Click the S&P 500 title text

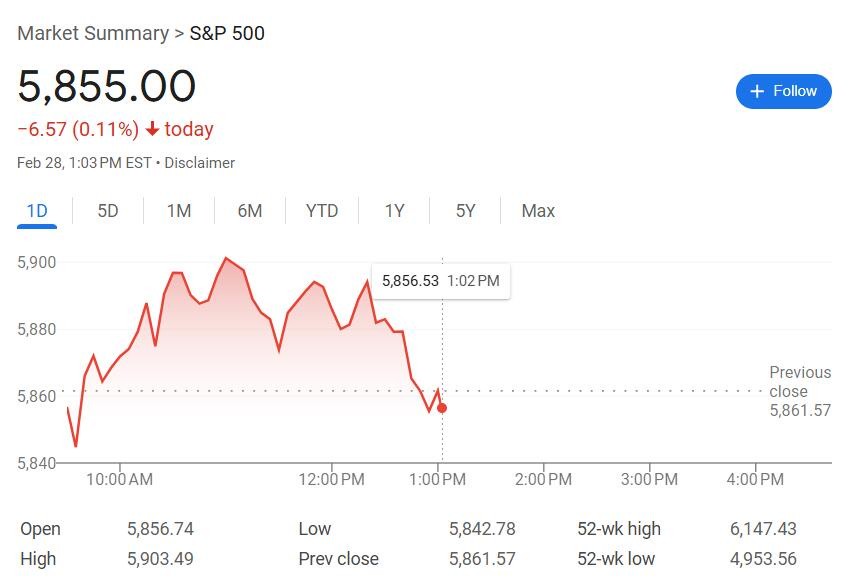coord(227,33)
